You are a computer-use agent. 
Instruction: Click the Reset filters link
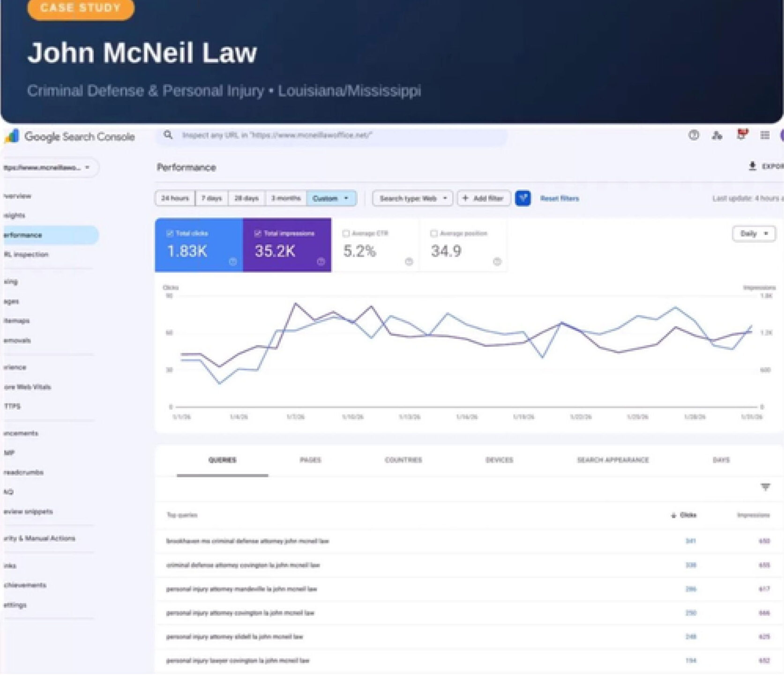pos(559,198)
